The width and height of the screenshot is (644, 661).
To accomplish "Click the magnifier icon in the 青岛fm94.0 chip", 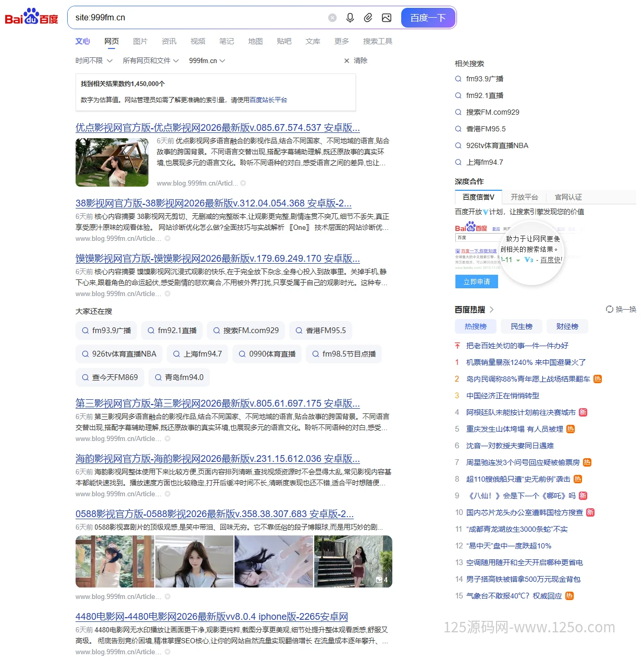I will pos(158,377).
